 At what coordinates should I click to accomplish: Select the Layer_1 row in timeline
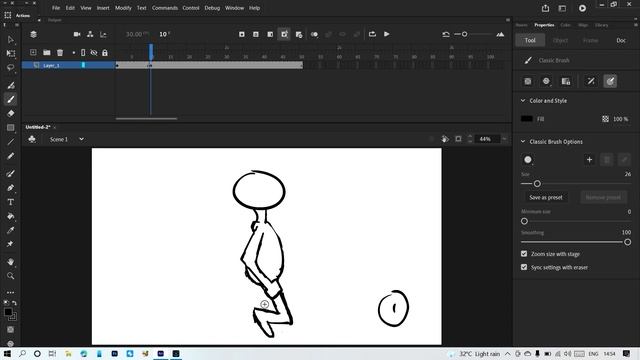point(69,65)
